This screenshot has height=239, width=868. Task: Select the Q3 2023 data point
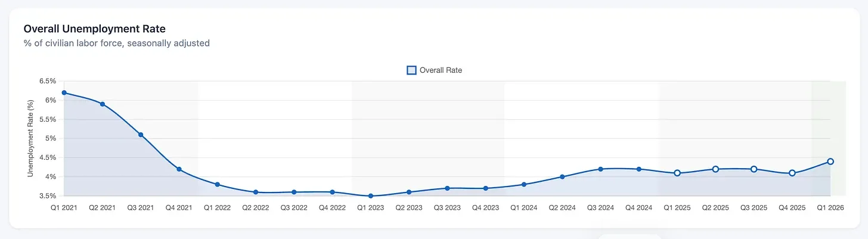(447, 188)
